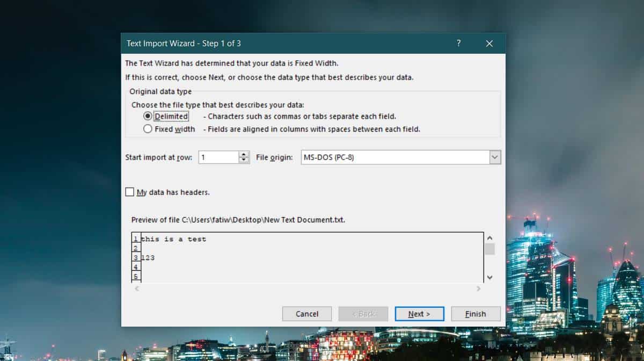Click the Start import at row field
The height and width of the screenshot is (361, 644).
point(218,157)
